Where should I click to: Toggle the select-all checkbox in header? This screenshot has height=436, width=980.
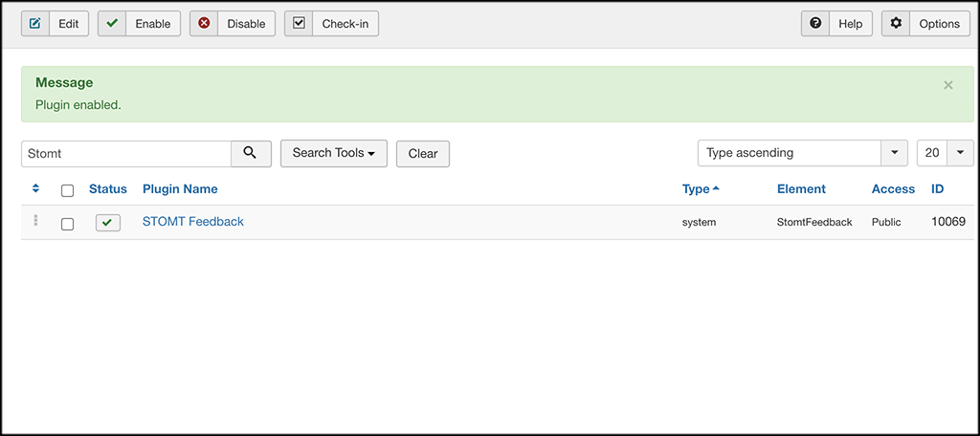pyautogui.click(x=67, y=190)
